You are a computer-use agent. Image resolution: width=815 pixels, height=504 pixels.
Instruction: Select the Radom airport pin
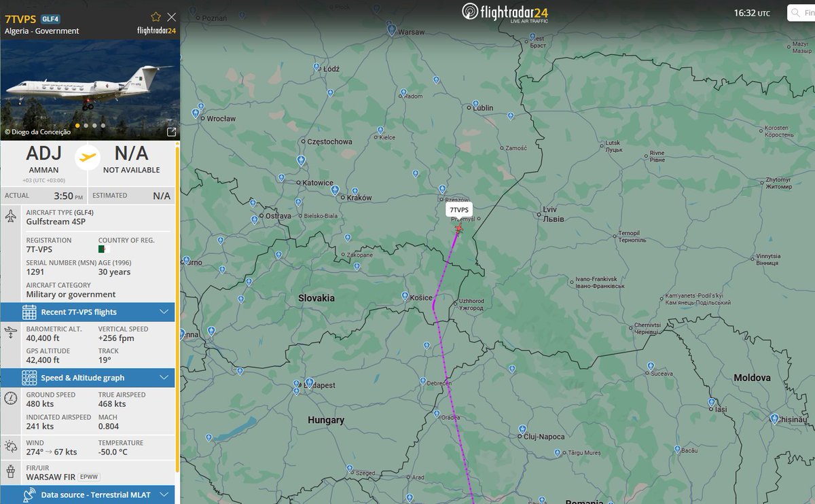tap(404, 92)
